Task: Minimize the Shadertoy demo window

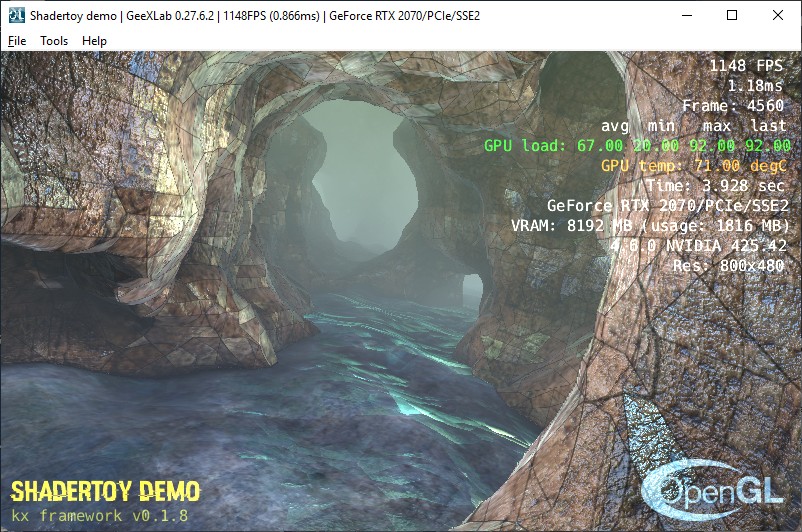Action: tap(687, 15)
